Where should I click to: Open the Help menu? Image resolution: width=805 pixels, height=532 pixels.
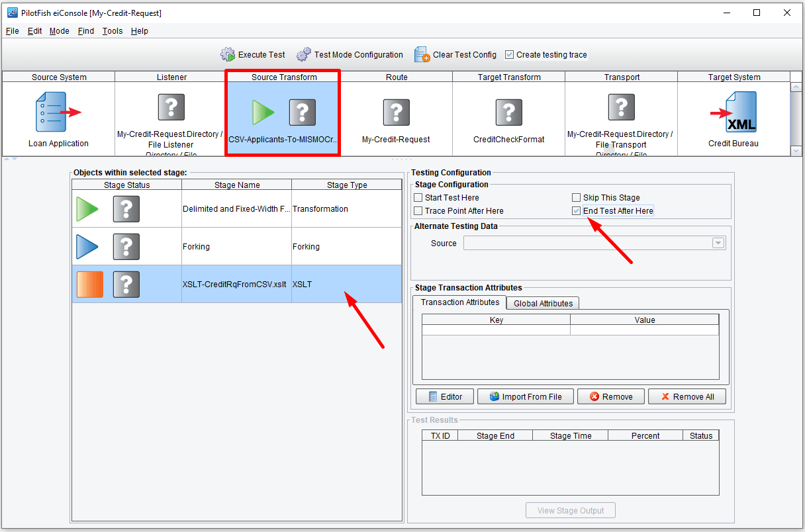point(140,31)
